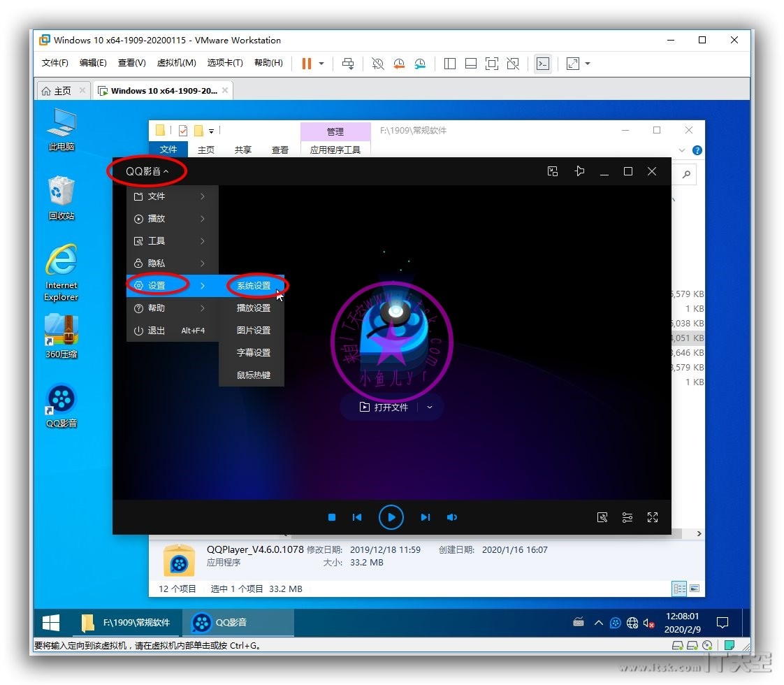Close the Windows 10 x64-1909 VM tab

point(225,90)
